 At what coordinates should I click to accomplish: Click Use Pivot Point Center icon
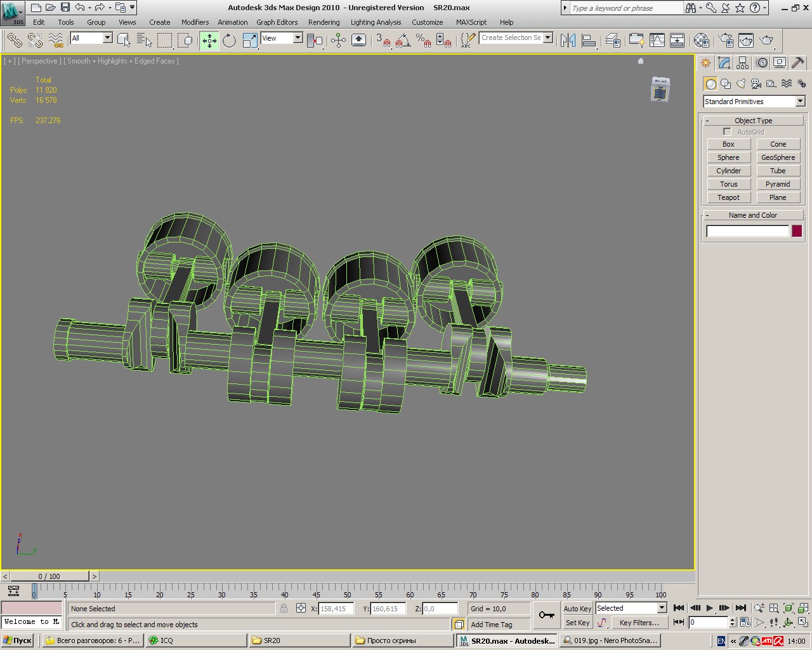(315, 41)
